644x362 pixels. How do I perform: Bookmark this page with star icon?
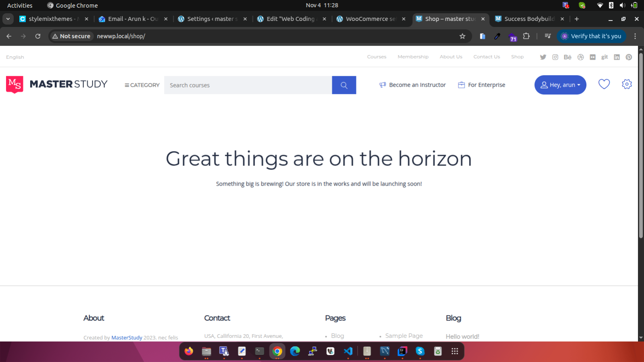[x=462, y=36]
